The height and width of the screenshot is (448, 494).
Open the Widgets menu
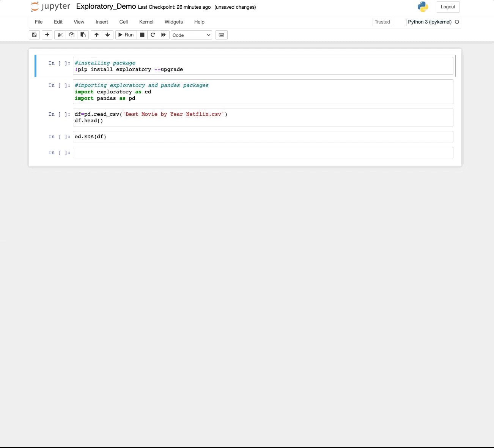coord(174,22)
